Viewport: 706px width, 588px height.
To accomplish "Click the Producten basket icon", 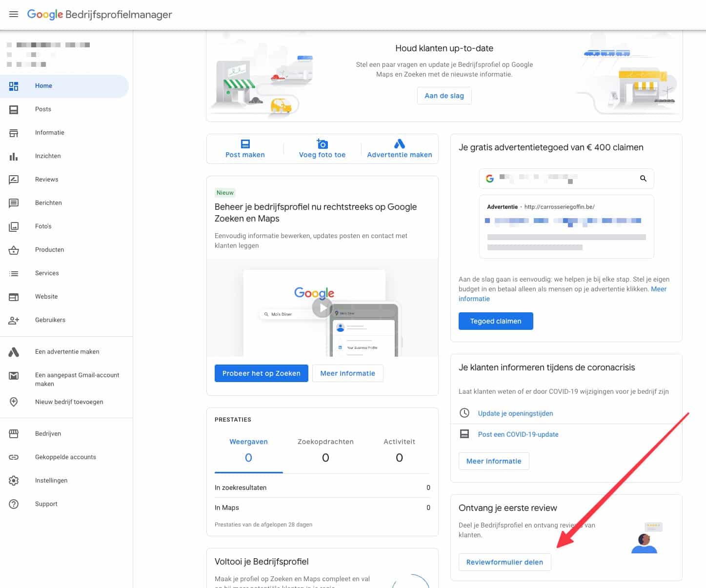I will (x=14, y=250).
